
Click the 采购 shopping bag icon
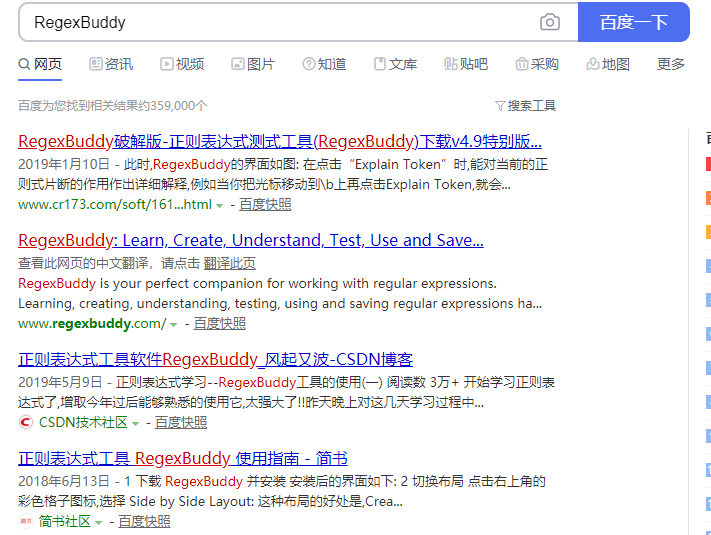[522, 64]
